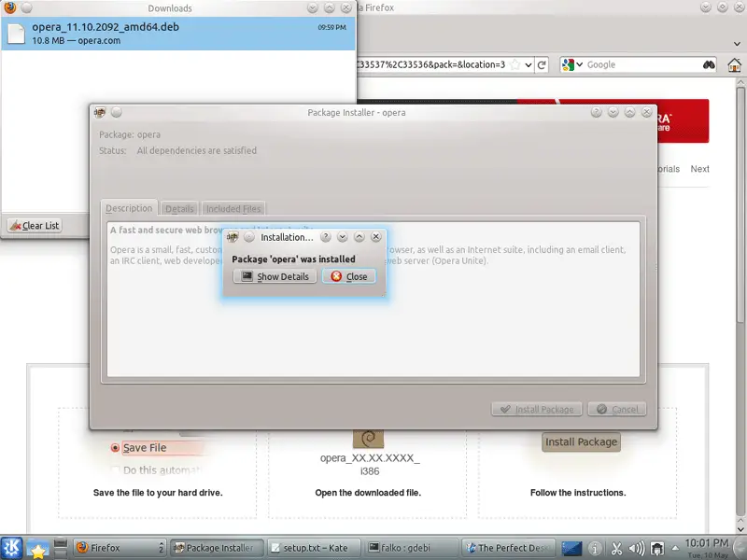Click the deb icon in Package Installer title bar
The height and width of the screenshot is (560, 747).
(x=100, y=112)
